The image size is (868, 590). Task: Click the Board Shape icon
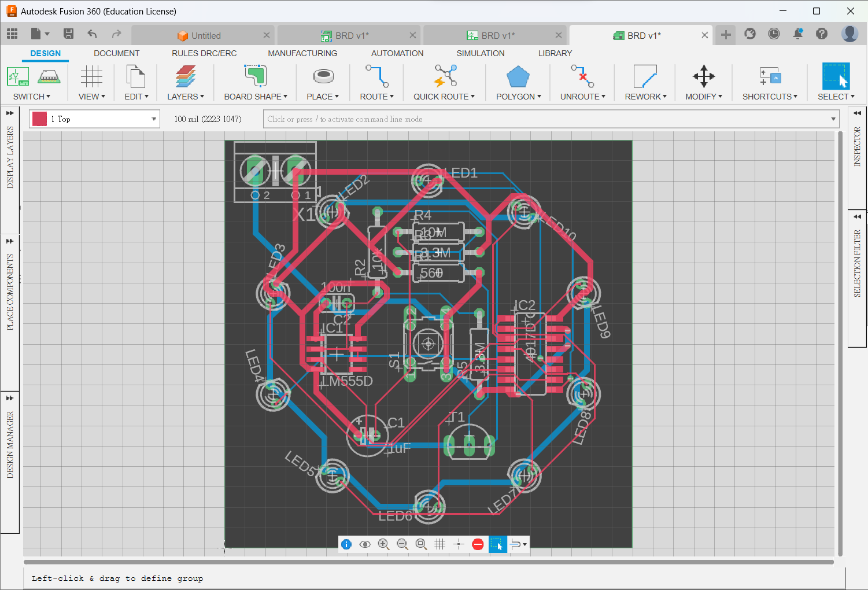(255, 77)
